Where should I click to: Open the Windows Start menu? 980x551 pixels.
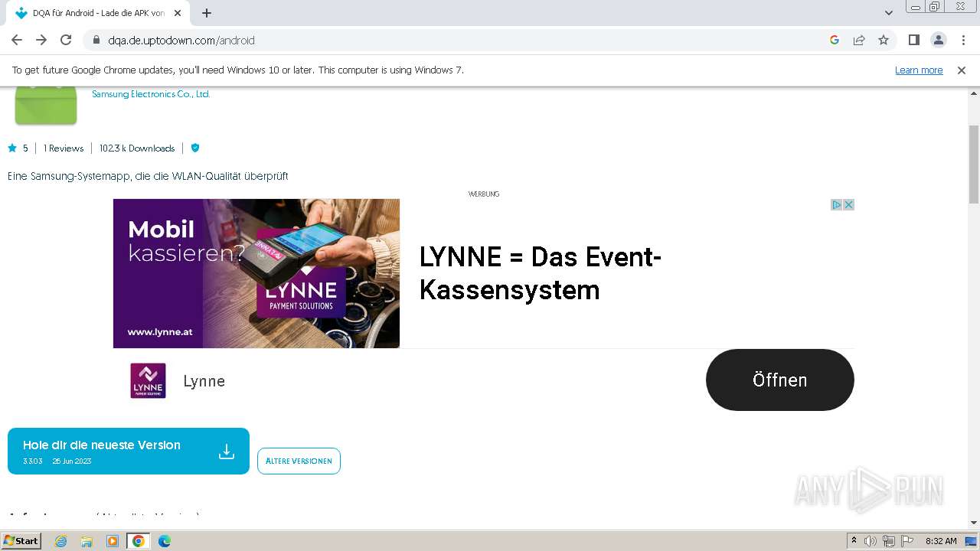(21, 541)
